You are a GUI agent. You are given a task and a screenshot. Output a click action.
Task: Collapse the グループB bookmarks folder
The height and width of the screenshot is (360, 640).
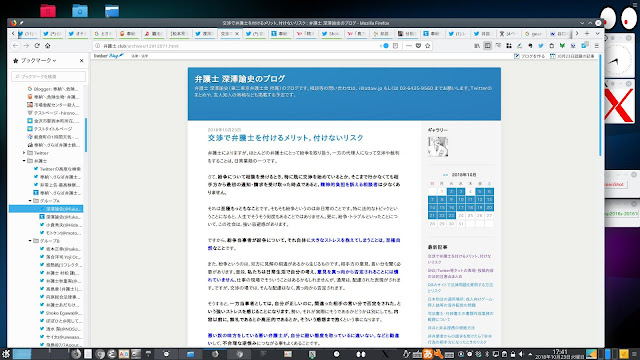(x=30, y=241)
